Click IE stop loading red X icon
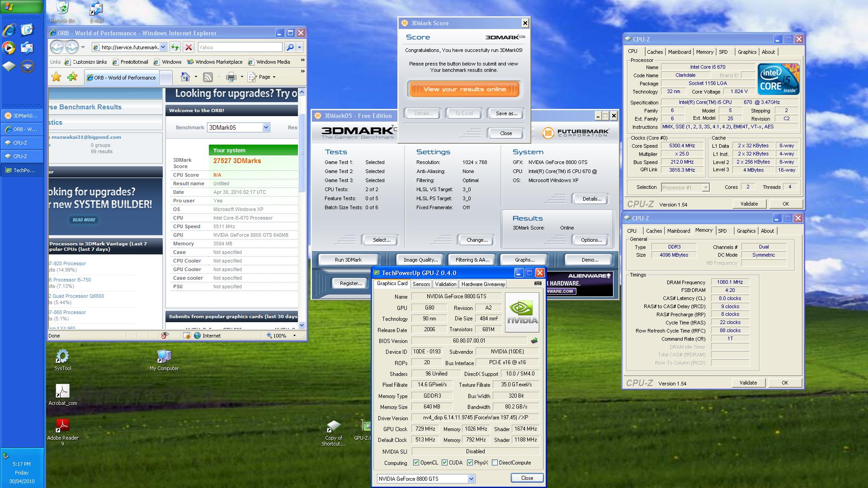Viewport: 868px width, 488px height. coord(189,47)
